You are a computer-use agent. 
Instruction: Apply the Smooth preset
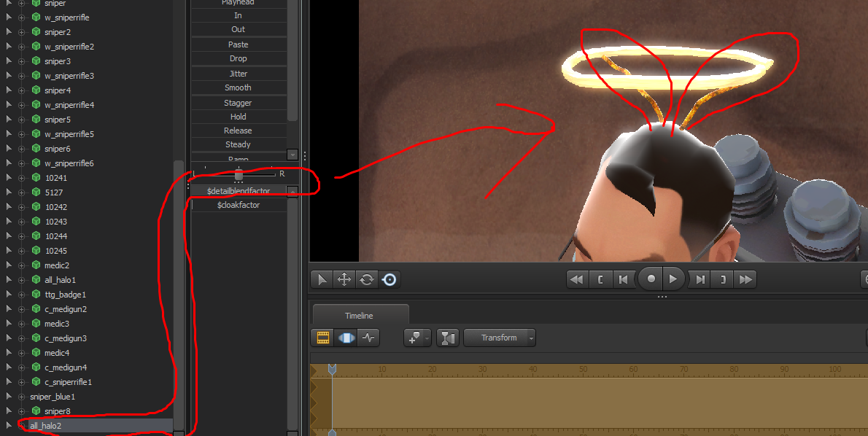click(239, 87)
